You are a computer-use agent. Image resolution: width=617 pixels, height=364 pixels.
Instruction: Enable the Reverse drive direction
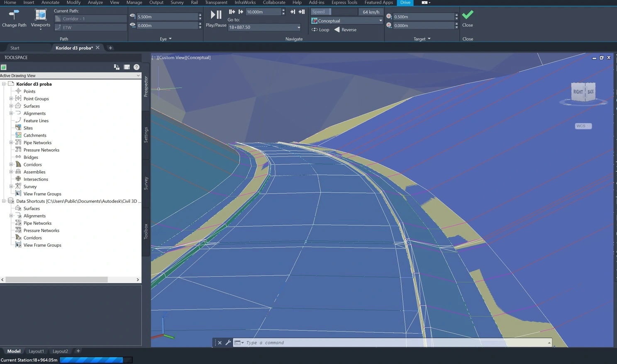pyautogui.click(x=346, y=29)
